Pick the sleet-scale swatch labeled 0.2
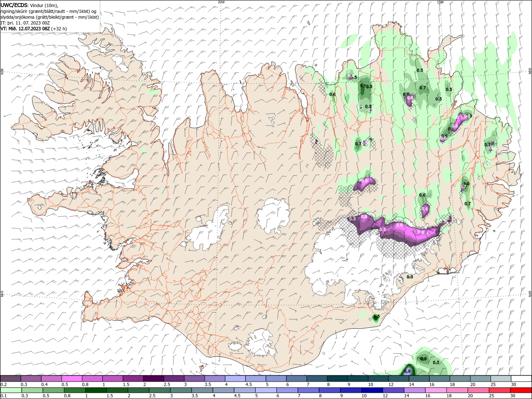The width and height of the screenshot is (532, 399). (x=10, y=379)
